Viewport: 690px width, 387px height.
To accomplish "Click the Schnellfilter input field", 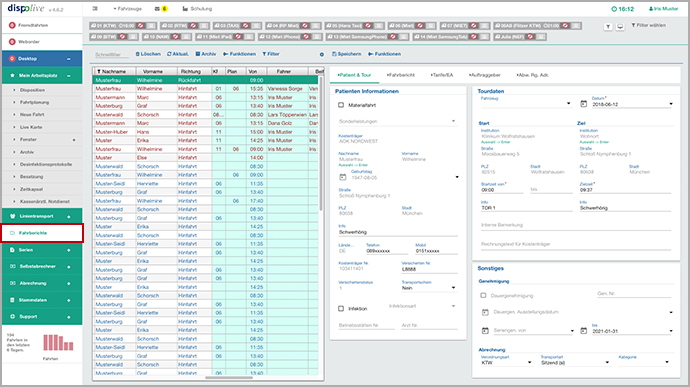I will (x=112, y=55).
